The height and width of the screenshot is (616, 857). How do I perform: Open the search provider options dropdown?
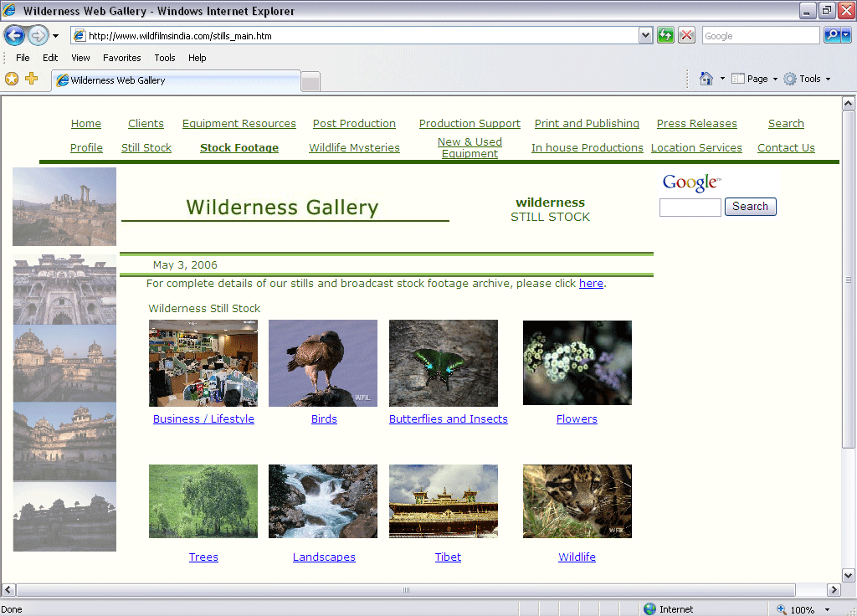[x=846, y=35]
